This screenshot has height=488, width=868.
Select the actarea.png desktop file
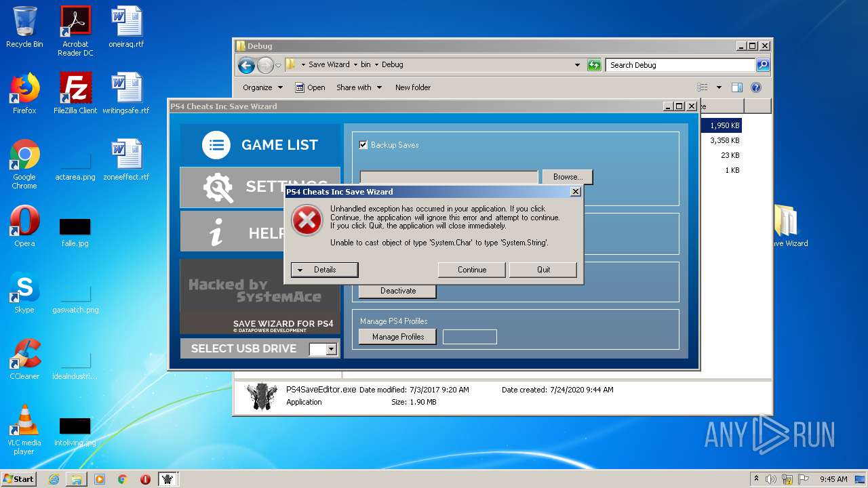75,164
